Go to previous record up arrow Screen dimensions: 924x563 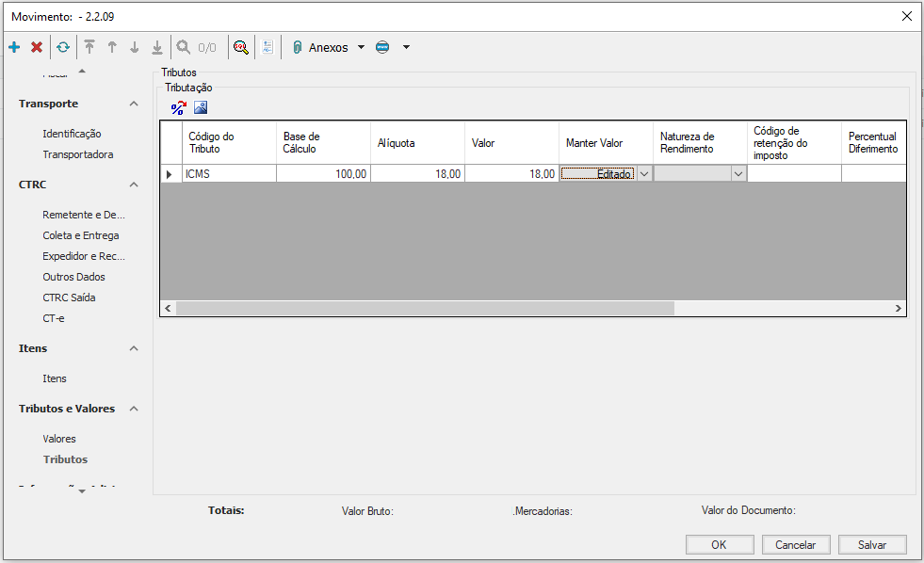[x=112, y=47]
